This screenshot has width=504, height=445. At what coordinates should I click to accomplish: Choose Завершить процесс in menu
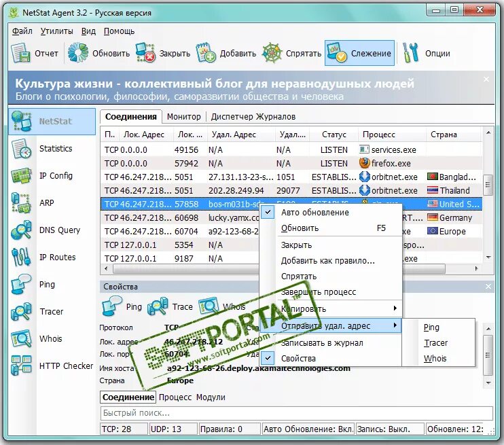pyautogui.click(x=331, y=292)
